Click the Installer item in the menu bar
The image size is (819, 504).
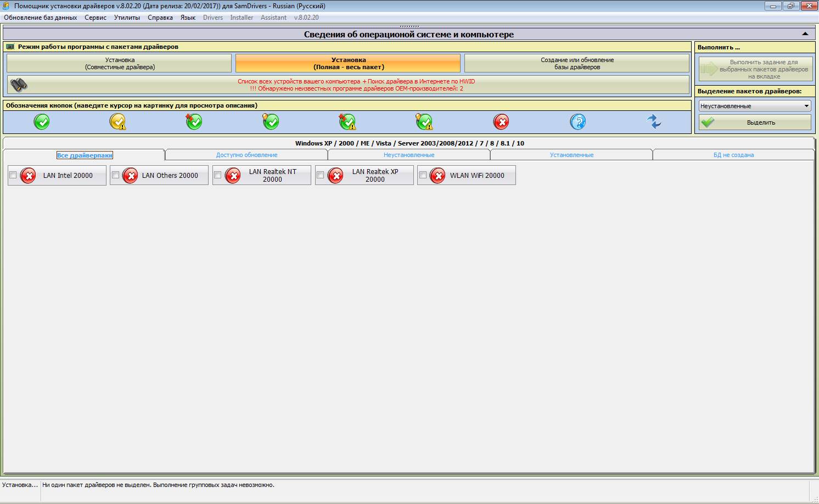[x=242, y=18]
